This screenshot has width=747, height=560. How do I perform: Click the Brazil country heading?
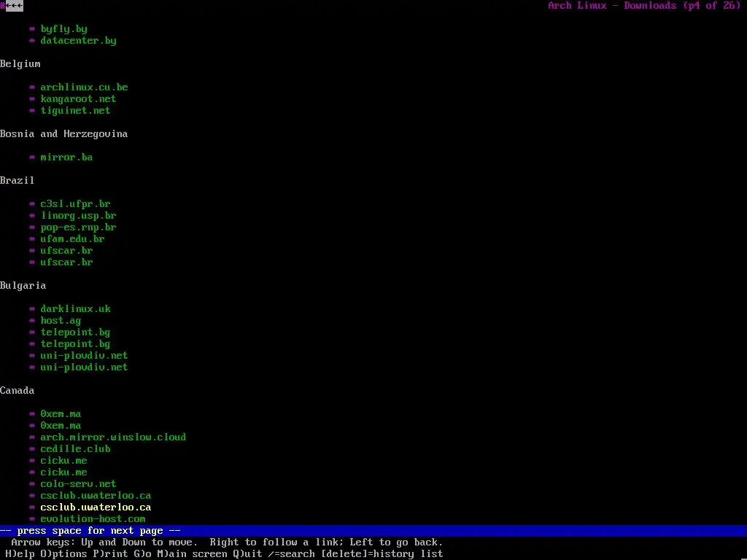(x=18, y=181)
